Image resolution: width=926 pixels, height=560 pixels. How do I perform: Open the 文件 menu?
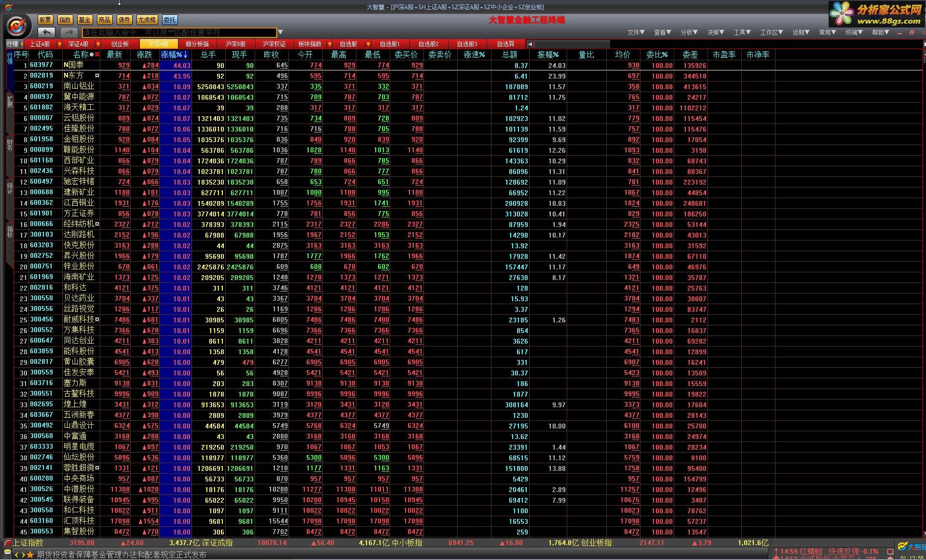[x=636, y=32]
